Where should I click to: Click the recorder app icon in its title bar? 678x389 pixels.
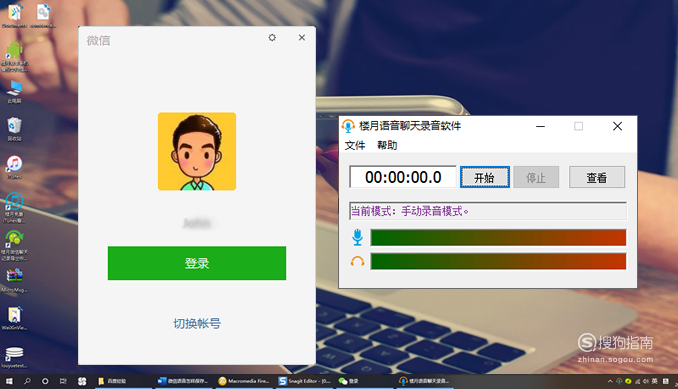(348, 126)
